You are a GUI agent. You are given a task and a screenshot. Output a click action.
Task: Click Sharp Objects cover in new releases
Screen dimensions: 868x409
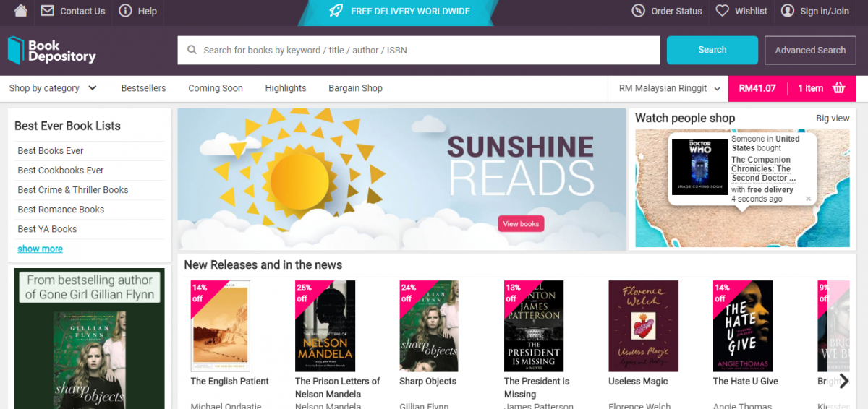429,326
